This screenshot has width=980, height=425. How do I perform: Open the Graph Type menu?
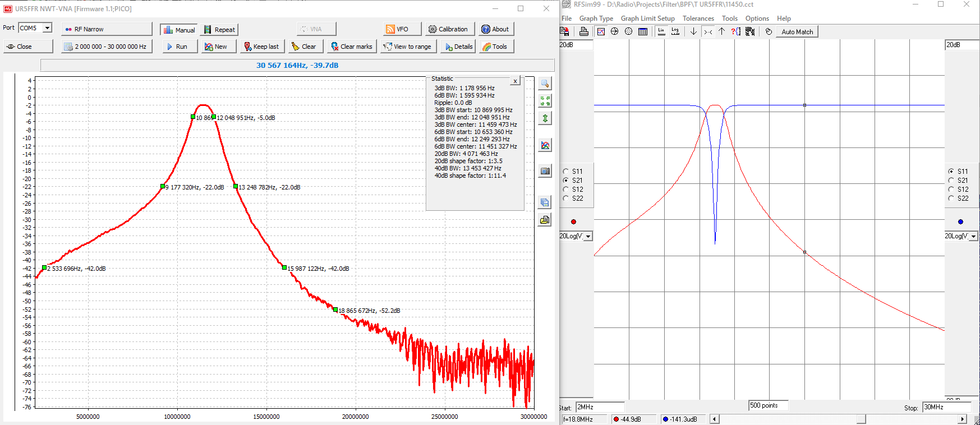(x=596, y=19)
